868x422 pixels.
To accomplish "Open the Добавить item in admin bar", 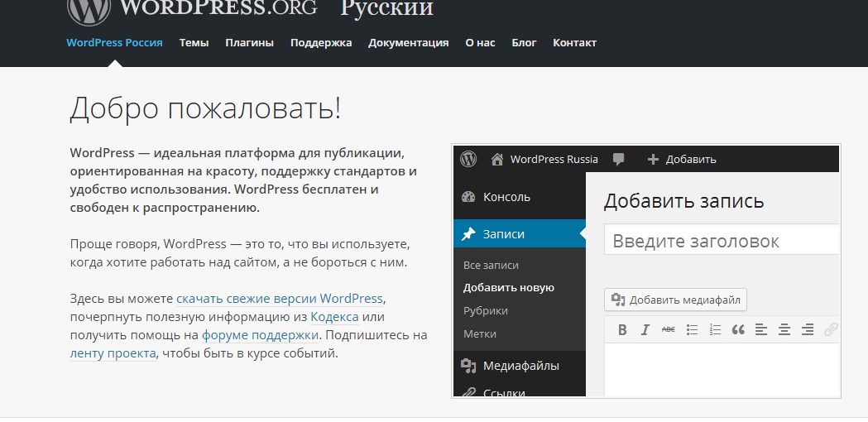I will tap(691, 160).
